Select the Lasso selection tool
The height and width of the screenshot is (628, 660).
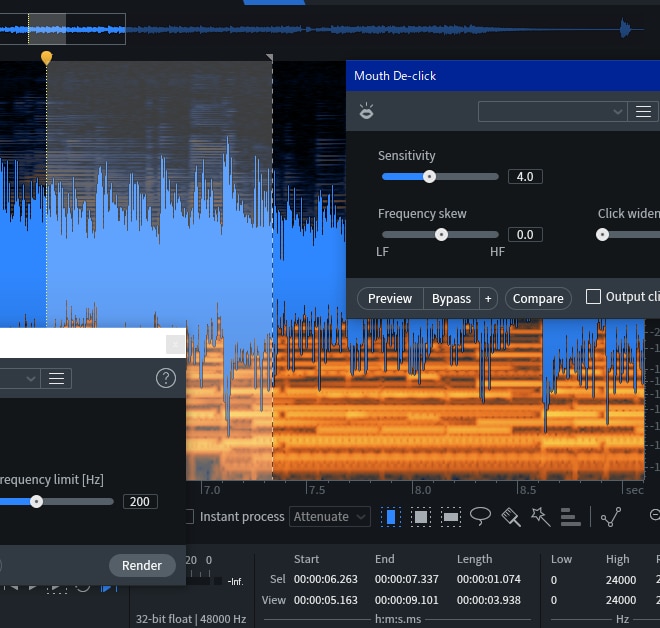[480, 516]
